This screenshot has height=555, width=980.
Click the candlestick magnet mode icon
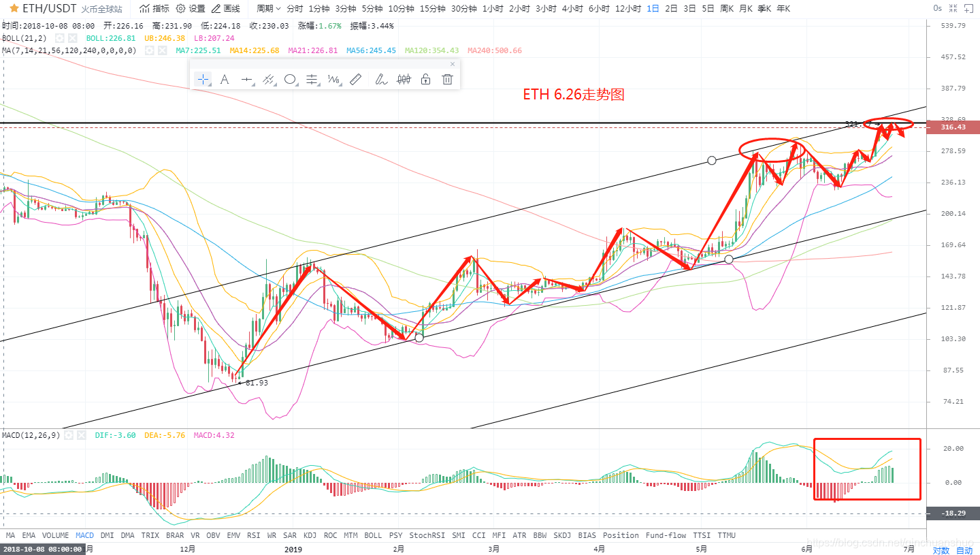point(404,80)
